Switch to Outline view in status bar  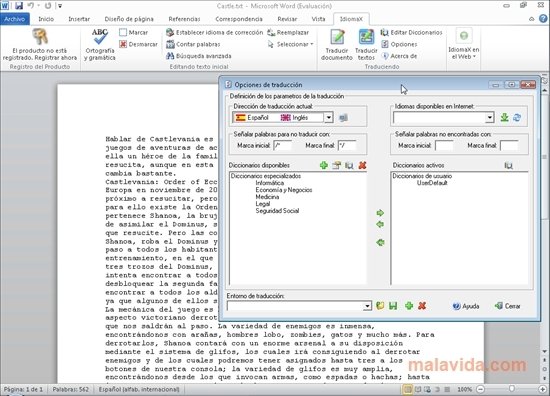[437, 389]
